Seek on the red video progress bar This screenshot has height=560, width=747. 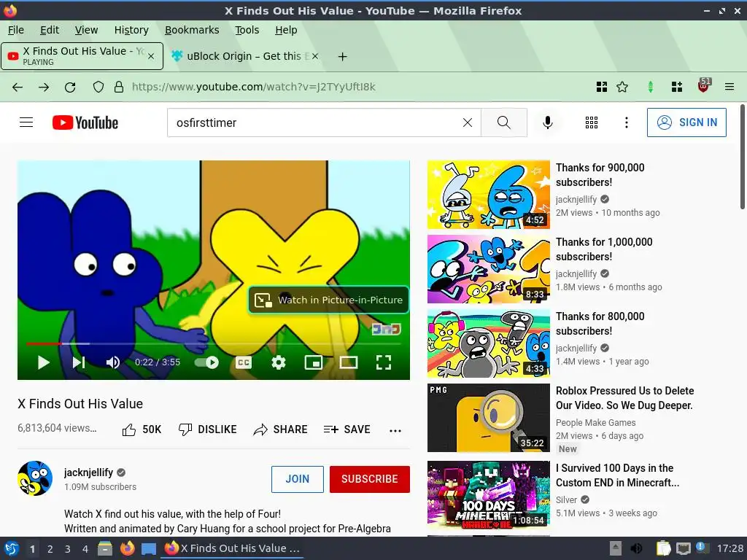214,343
